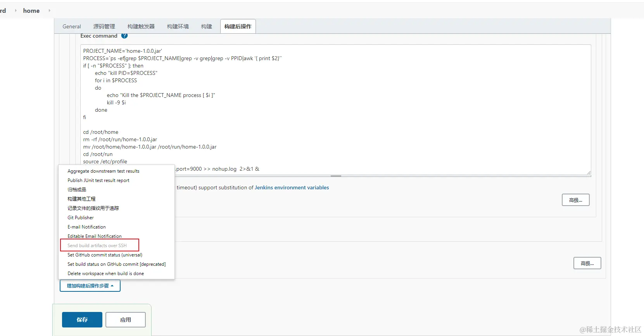Screen dimensions: 644x336
Task: Choose E-mail Notification menu entry
Action: 86,227
